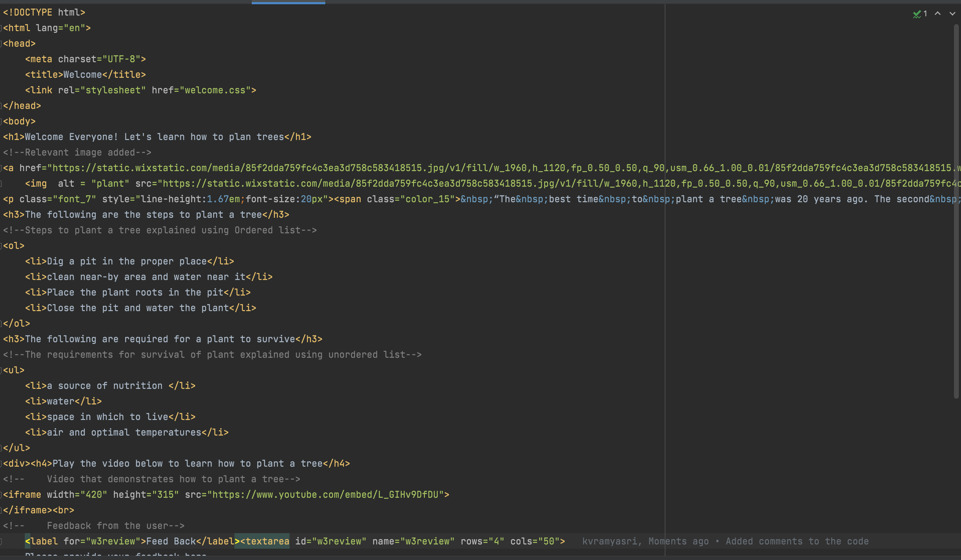
Task: Click the active editor tab indicator at top
Action: [x=288, y=3]
